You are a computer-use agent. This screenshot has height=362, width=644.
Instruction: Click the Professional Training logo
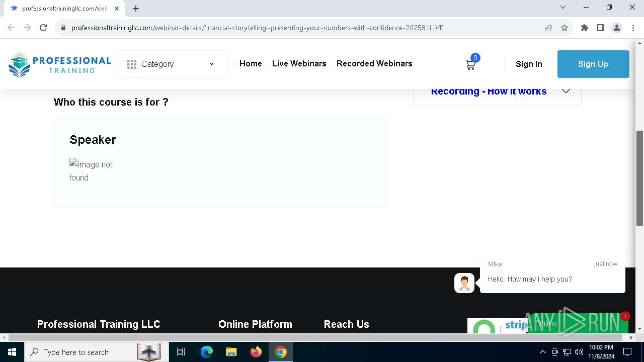[59, 64]
